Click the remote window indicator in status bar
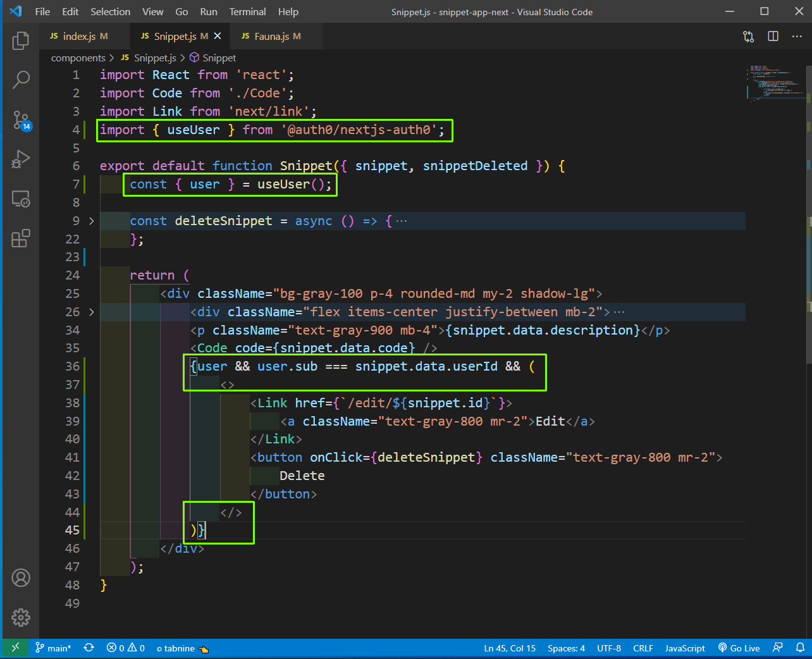Viewport: 812px width, 659px height. pyautogui.click(x=16, y=648)
